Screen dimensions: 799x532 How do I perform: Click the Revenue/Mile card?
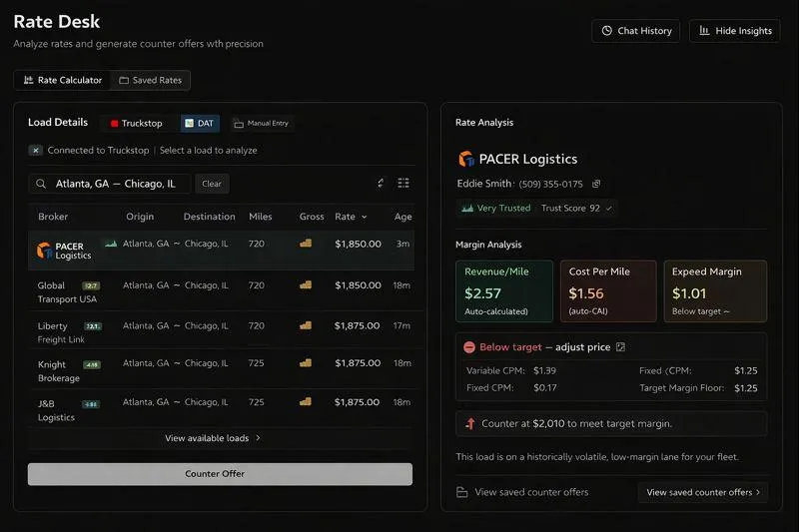pos(504,291)
